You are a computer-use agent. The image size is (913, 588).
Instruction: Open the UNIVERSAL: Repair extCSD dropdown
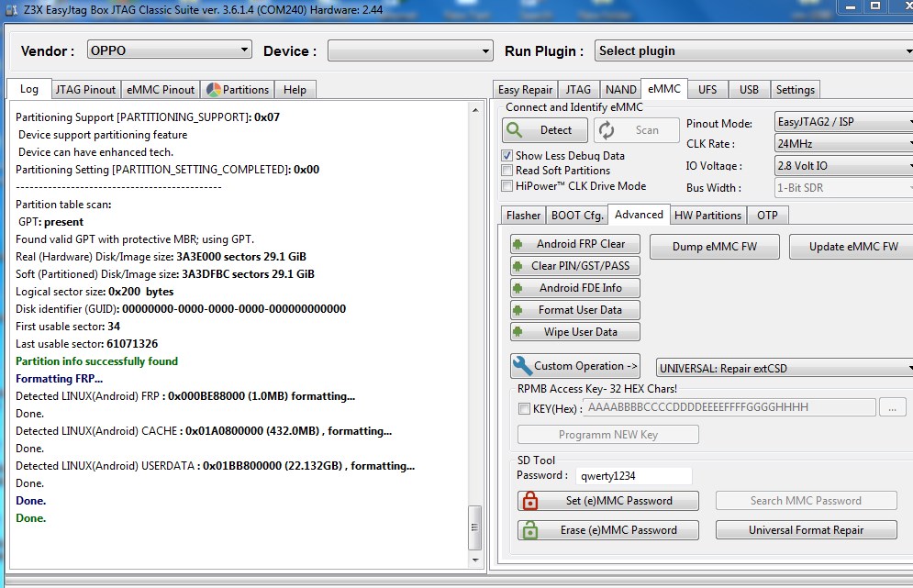[785, 368]
